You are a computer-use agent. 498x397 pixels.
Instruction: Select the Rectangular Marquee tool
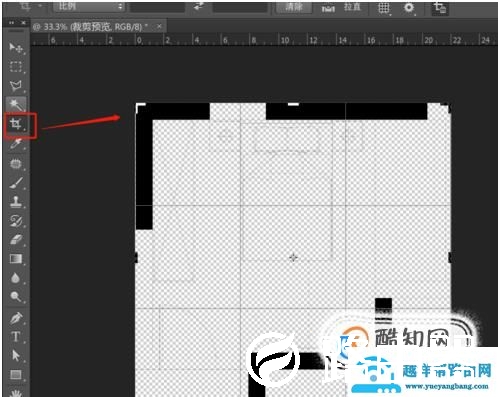coord(16,67)
